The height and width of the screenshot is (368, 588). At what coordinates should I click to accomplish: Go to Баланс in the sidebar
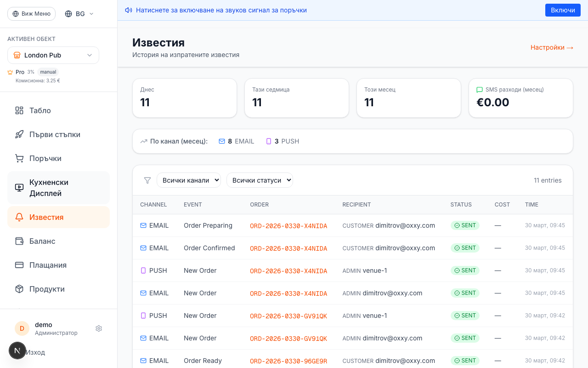(42, 241)
